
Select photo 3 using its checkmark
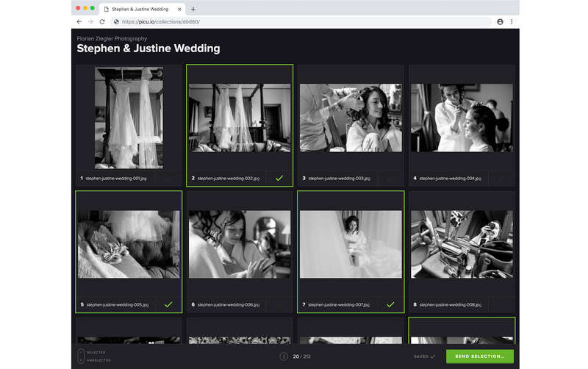point(390,179)
